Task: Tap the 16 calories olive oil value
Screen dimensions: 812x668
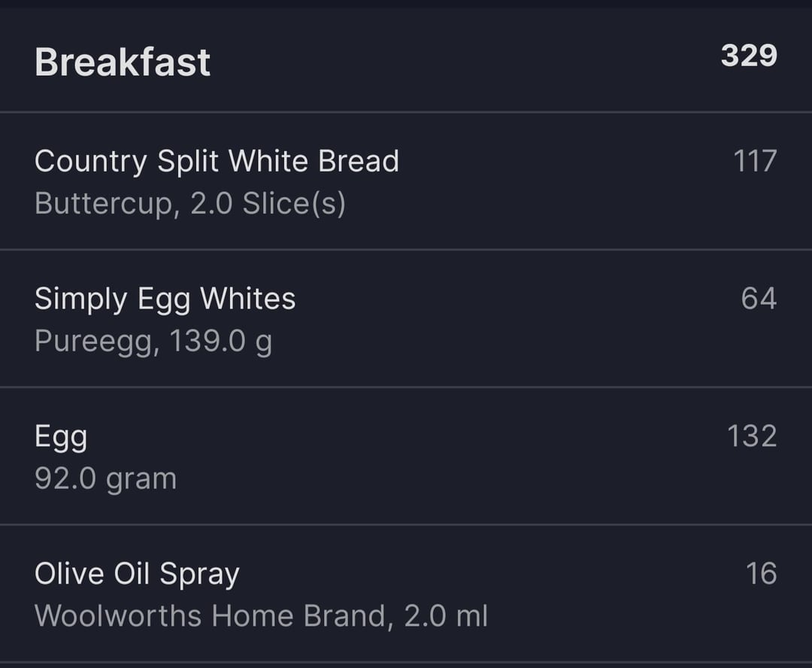Action: click(761, 574)
